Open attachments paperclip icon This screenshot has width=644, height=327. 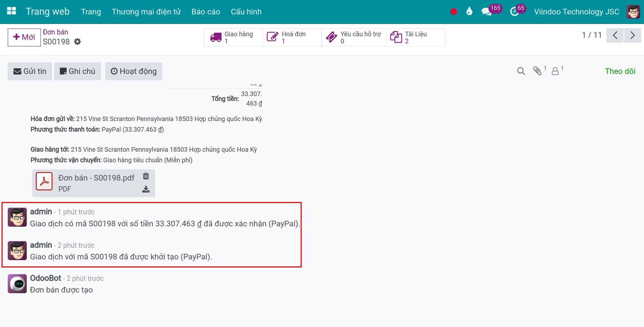point(537,71)
